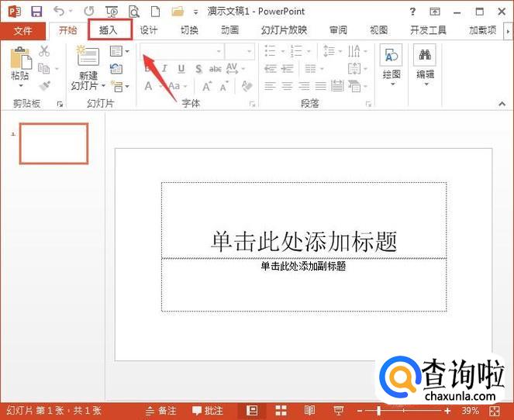Switch to 幻灯片放映 Slide Show tab
514x420 pixels.
click(x=284, y=30)
